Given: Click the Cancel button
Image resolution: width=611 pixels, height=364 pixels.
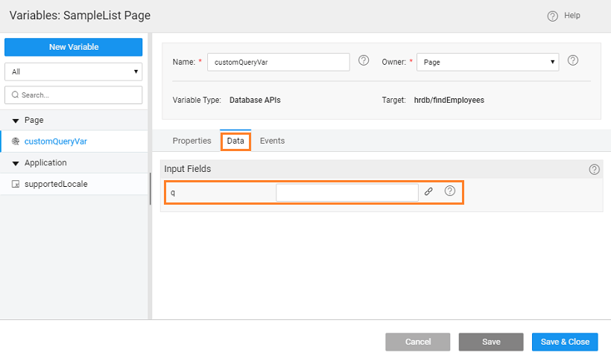Looking at the screenshot, I should click(417, 342).
